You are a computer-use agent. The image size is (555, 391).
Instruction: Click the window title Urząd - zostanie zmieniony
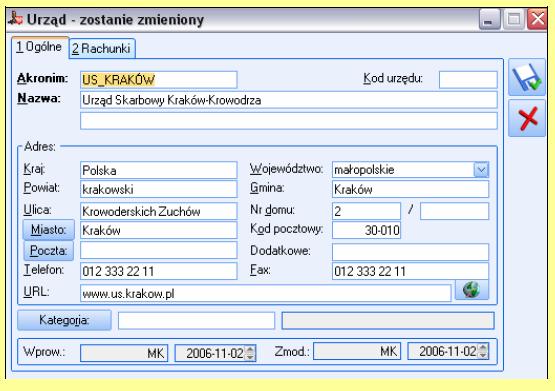tap(115, 19)
